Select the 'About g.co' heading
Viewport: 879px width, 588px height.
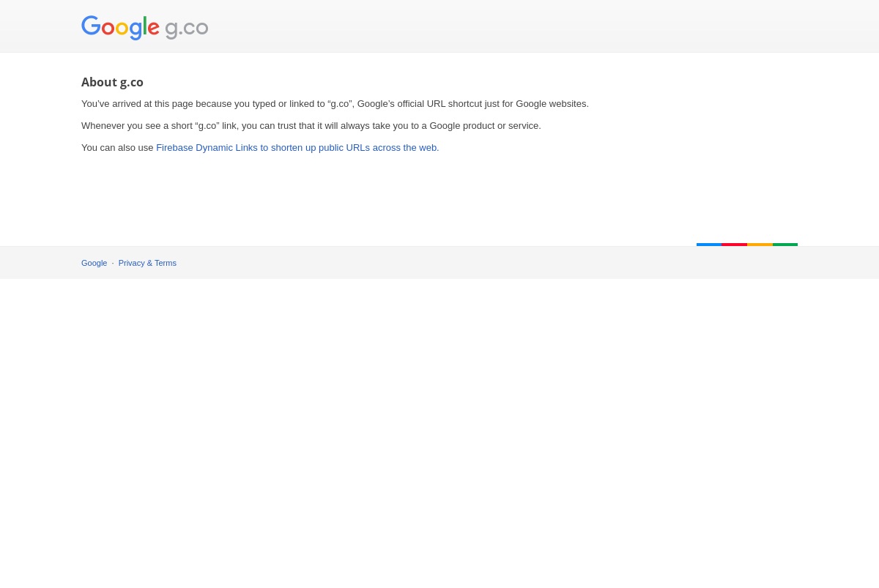[x=112, y=82]
